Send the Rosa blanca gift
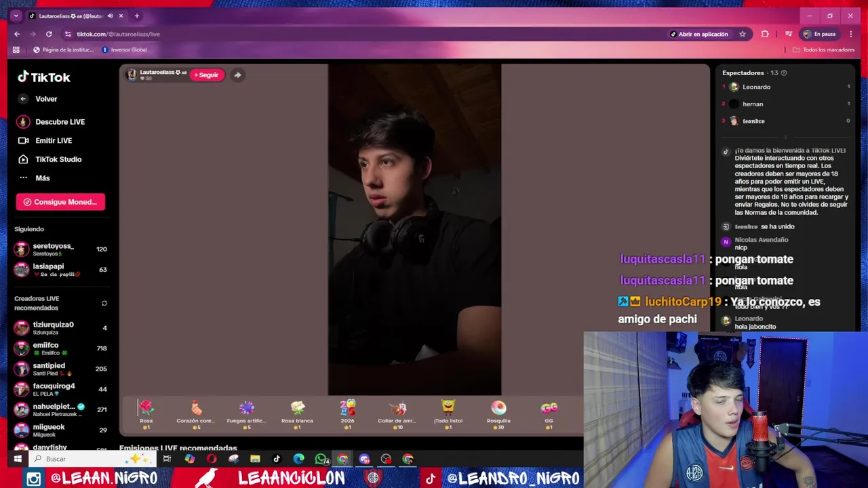 (297, 415)
